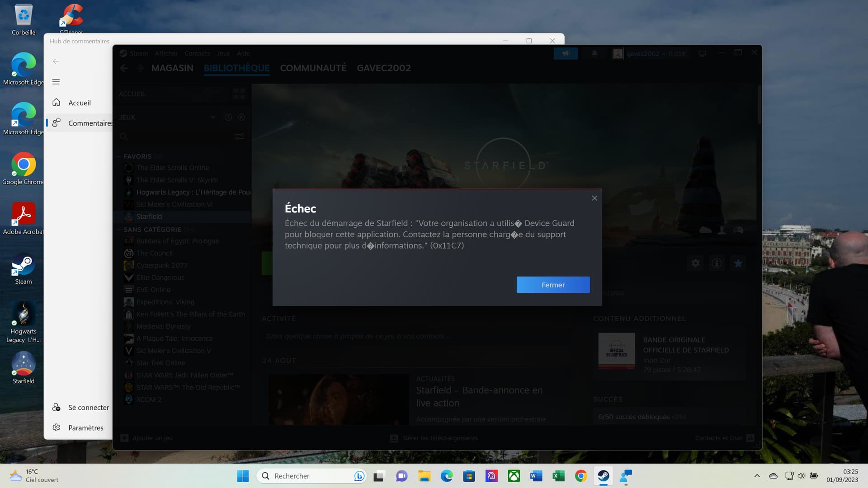Viewport: 868px width, 488px height.
Task: Toggle Steam Big Picture mode icon
Action: click(x=702, y=53)
